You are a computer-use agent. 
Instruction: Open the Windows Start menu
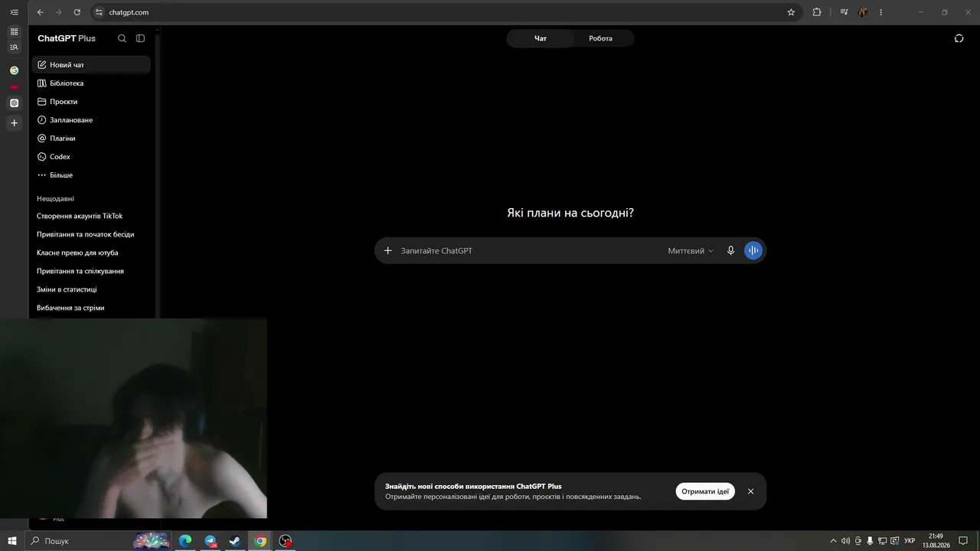click(12, 541)
